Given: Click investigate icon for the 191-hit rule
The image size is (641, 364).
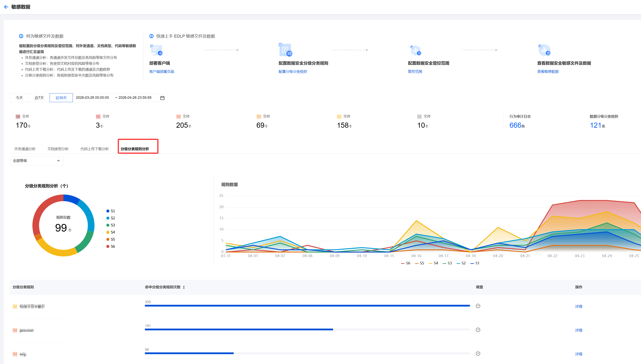Looking at the screenshot, I should 478,330.
